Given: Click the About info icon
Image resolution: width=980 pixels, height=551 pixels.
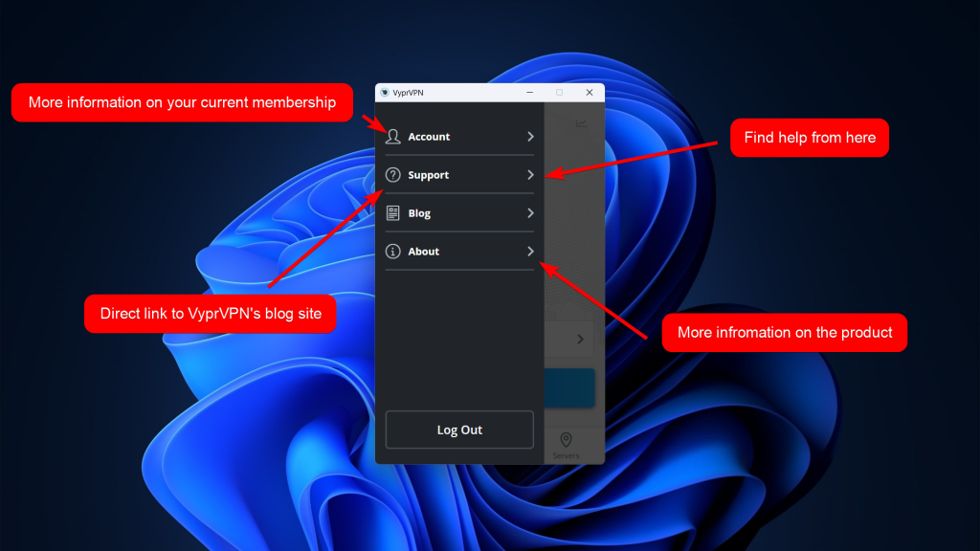Looking at the screenshot, I should [392, 252].
